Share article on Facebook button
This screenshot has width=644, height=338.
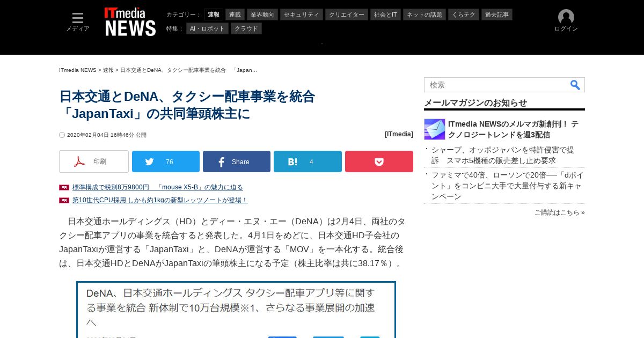click(x=237, y=161)
